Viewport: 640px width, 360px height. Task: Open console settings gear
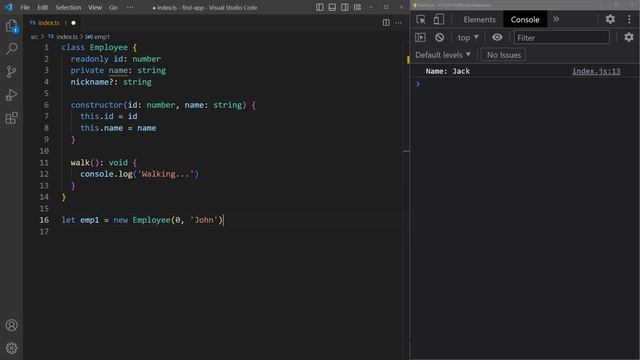[x=629, y=37]
